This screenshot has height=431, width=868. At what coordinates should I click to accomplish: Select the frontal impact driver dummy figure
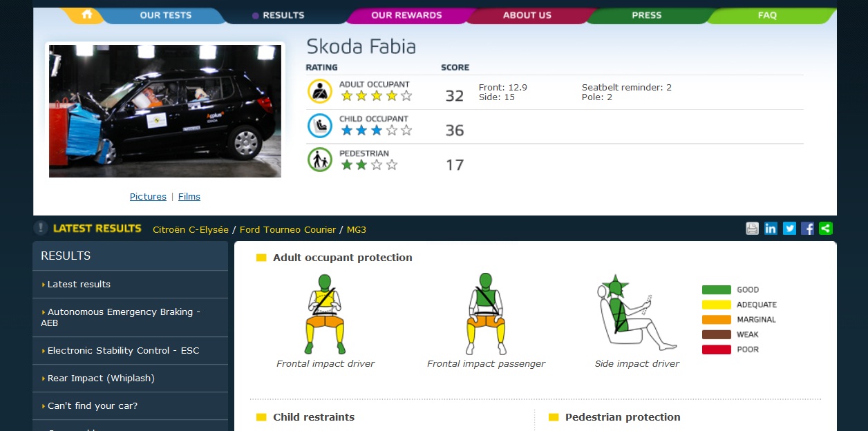[325, 314]
